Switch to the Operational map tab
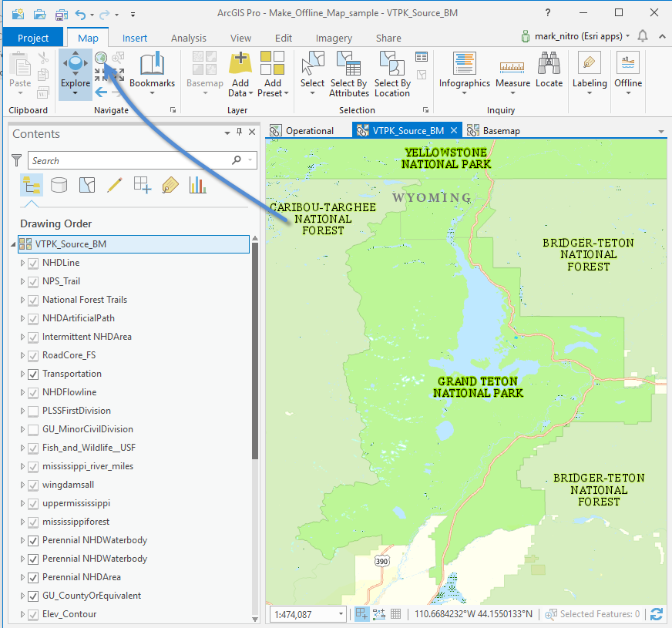The width and height of the screenshot is (672, 628). pyautogui.click(x=302, y=131)
